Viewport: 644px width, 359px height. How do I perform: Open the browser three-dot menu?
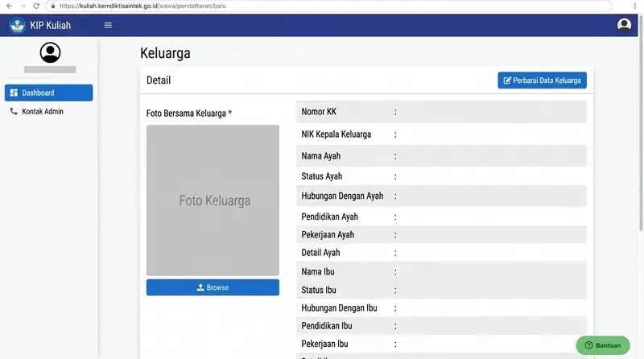pos(635,6)
